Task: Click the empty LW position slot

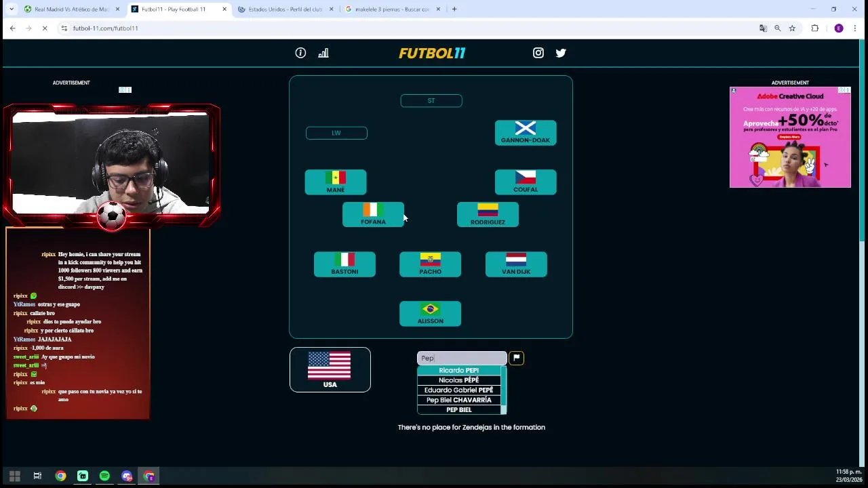Action: click(x=336, y=133)
